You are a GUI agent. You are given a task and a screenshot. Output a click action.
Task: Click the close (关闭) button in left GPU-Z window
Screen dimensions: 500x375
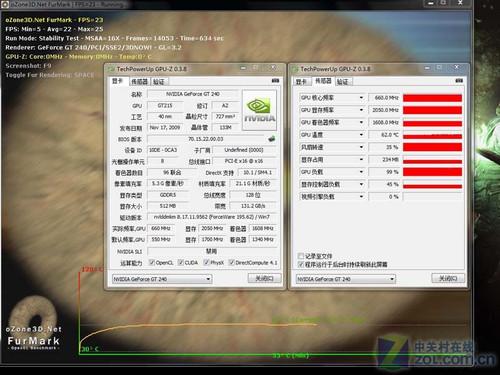[265, 278]
